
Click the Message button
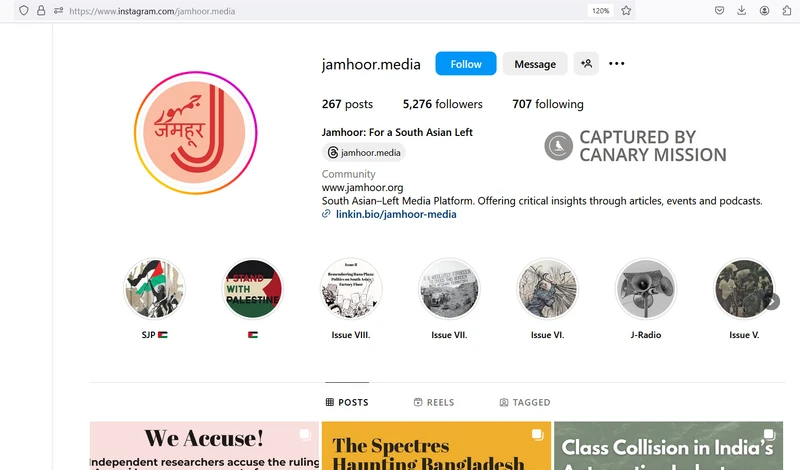click(535, 64)
